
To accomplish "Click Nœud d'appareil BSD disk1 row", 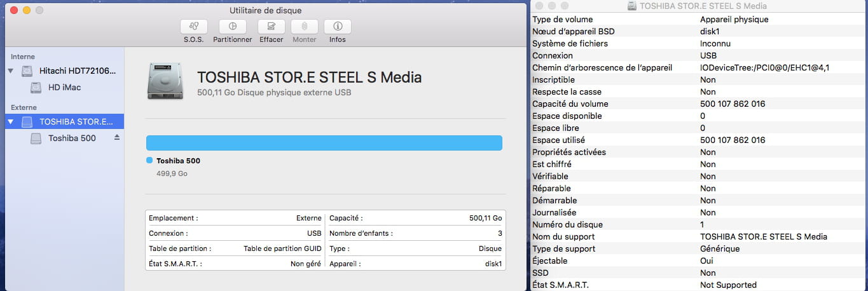I will (x=699, y=31).
